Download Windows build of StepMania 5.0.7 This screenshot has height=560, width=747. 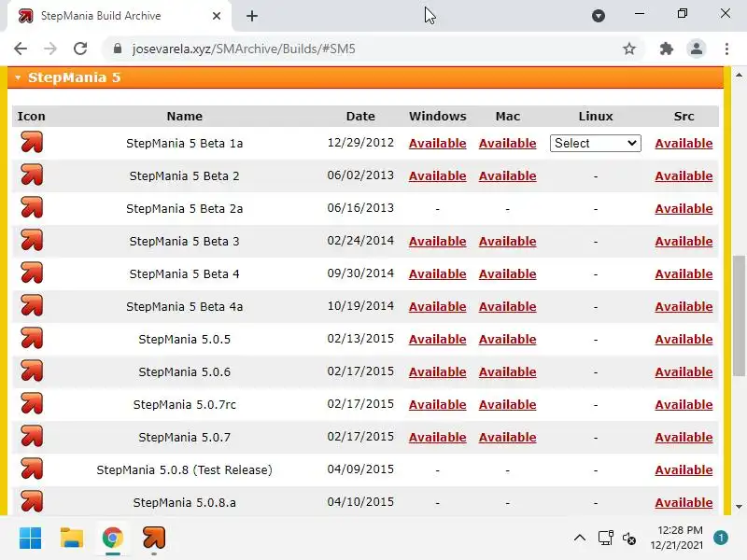click(x=437, y=438)
